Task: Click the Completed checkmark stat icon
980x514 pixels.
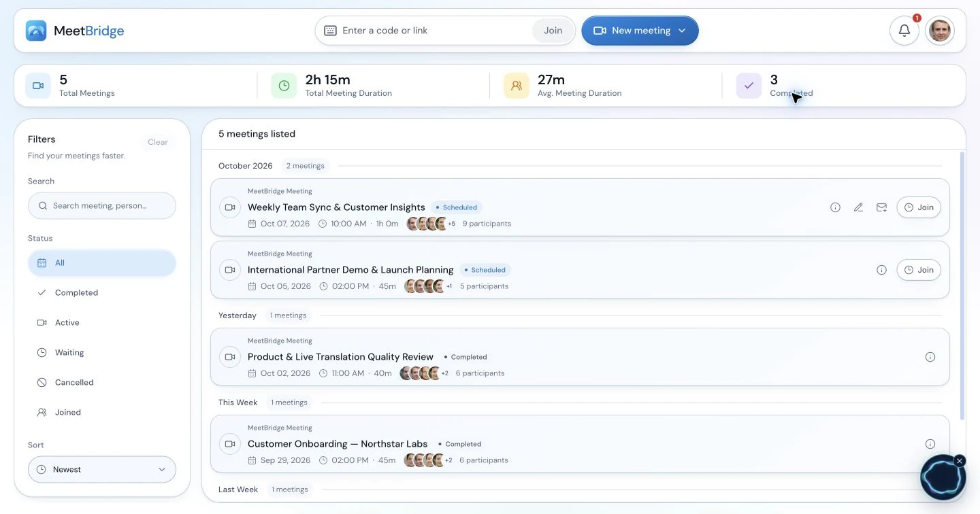Action: click(749, 86)
